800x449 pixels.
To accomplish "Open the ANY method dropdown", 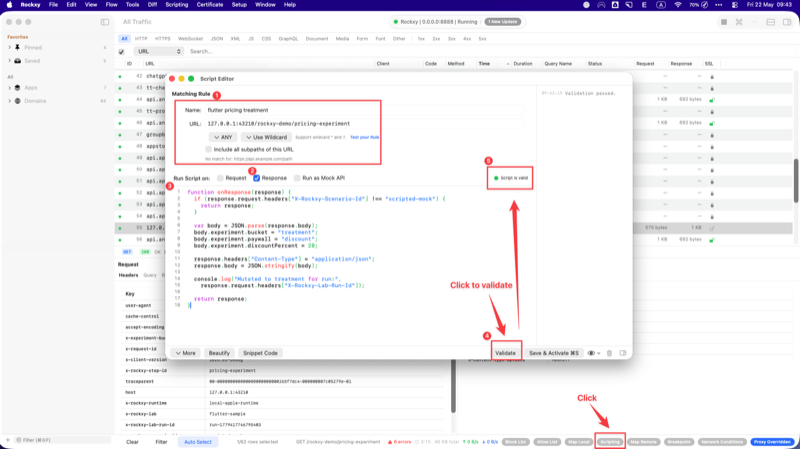I will pyautogui.click(x=223, y=137).
